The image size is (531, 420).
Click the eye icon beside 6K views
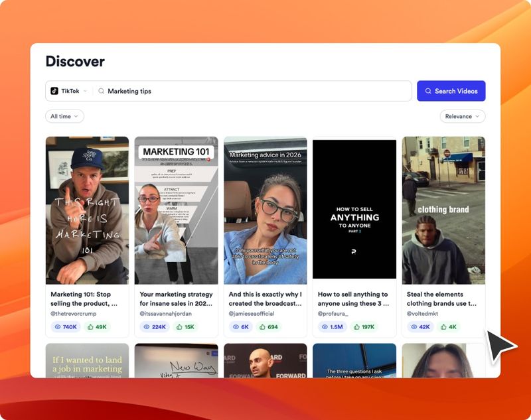click(x=236, y=327)
